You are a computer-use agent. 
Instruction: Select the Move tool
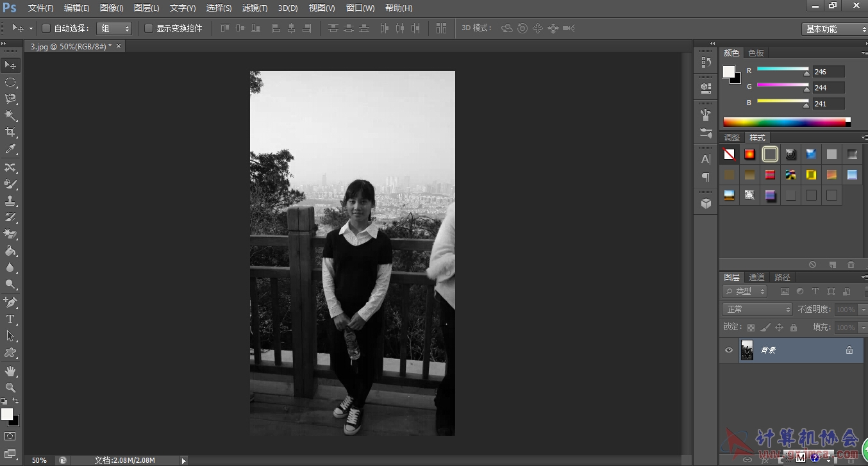click(10, 65)
